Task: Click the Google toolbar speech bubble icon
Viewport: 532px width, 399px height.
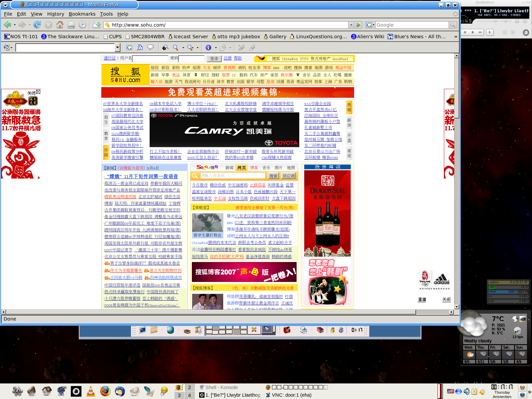Action: [x=151, y=48]
